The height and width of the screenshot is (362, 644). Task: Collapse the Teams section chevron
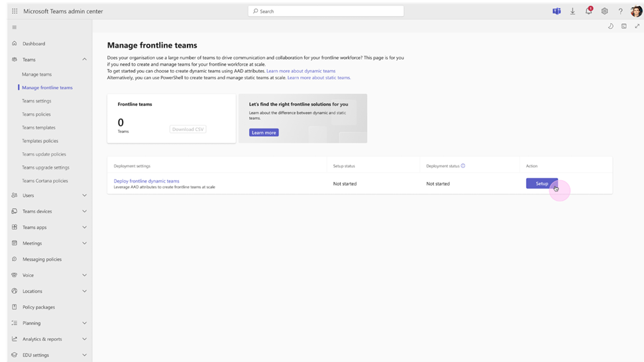(84, 60)
